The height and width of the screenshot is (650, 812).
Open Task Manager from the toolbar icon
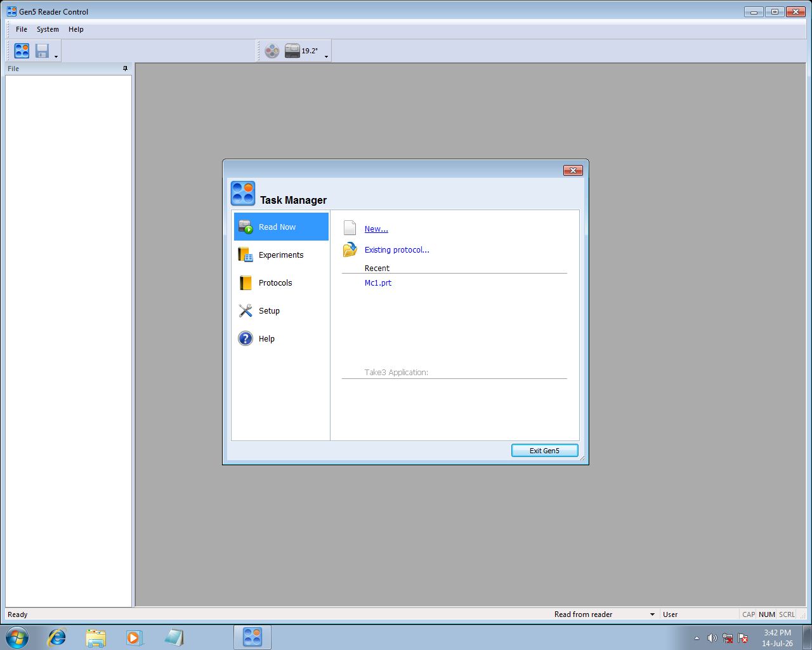22,51
